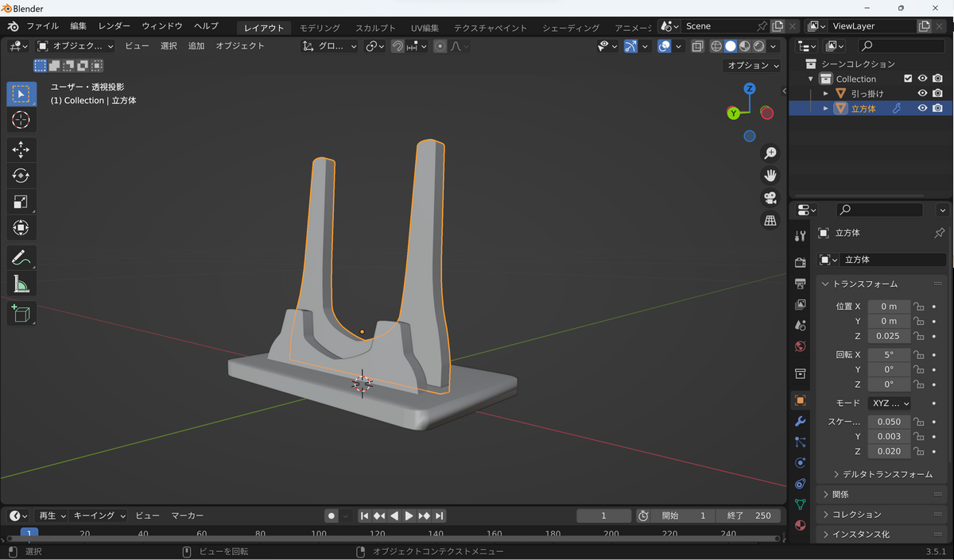The image size is (954, 560).
Task: Collapse the トランスフォーム panel
Action: pyautogui.click(x=882, y=284)
